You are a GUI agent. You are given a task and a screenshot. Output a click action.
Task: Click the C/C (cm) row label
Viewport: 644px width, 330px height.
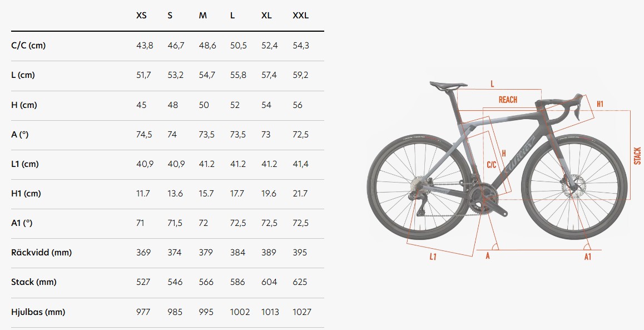point(28,46)
